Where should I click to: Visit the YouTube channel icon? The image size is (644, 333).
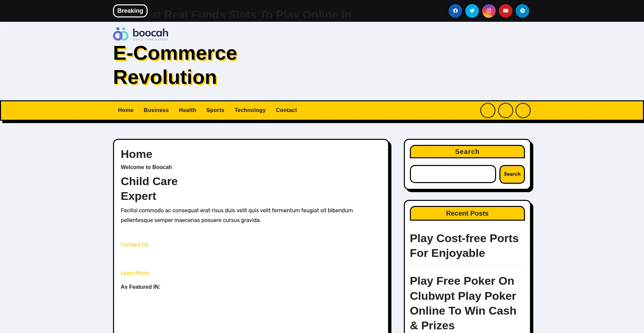click(x=505, y=11)
